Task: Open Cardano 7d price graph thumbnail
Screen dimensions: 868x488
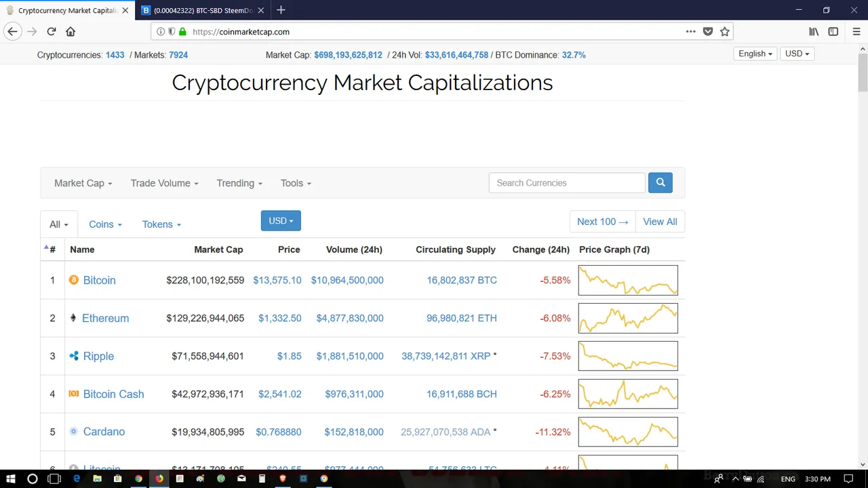Action: [x=628, y=432]
